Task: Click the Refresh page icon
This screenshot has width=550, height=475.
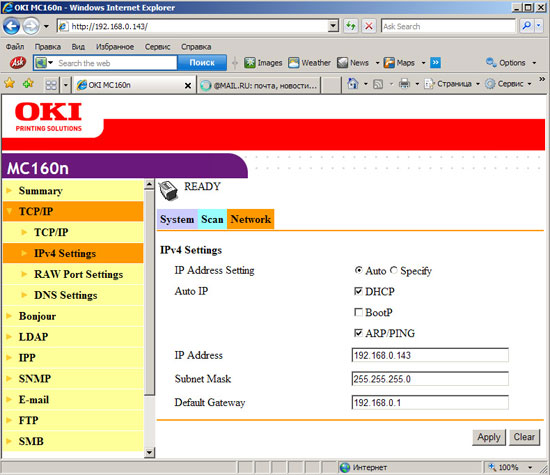Action: (x=350, y=26)
